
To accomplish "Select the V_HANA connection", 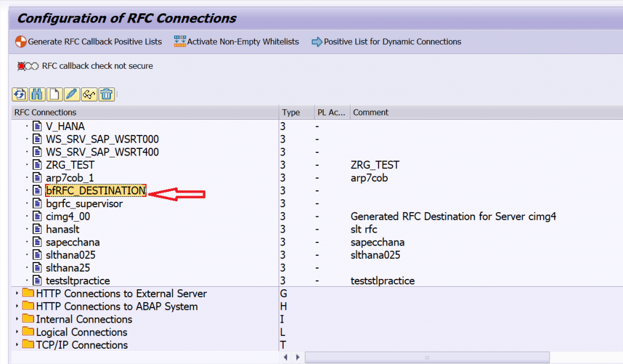I will click(x=65, y=126).
